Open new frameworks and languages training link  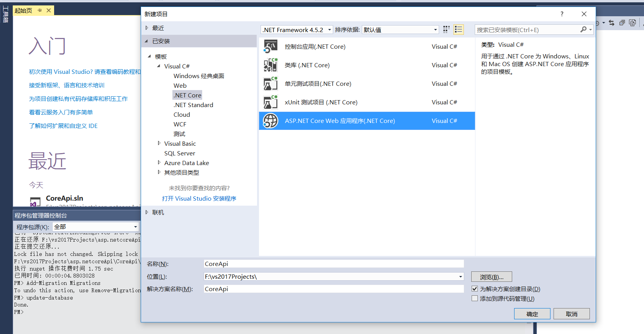[x=66, y=85]
